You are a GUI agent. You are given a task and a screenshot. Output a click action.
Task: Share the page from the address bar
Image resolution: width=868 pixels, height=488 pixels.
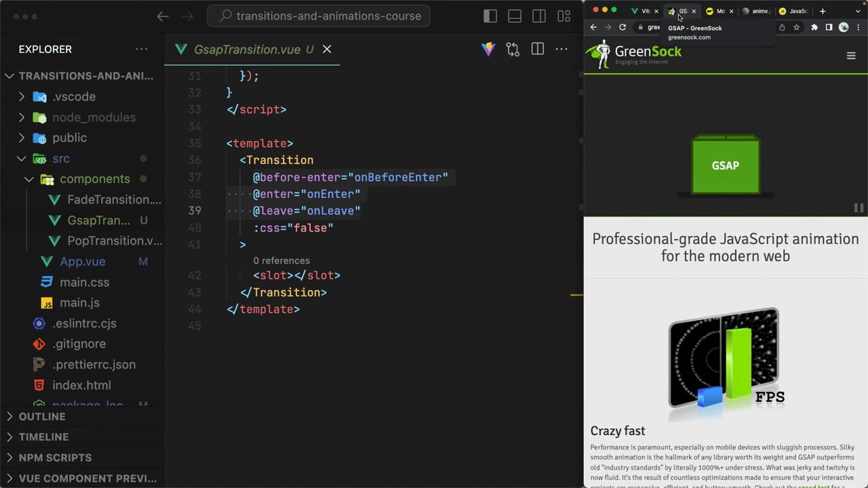click(x=782, y=27)
